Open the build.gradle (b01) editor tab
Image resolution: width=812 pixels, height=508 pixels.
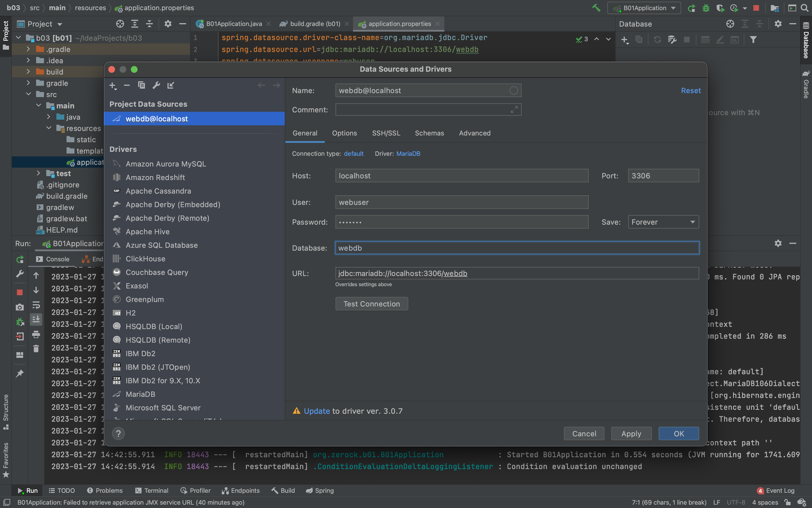tap(315, 24)
